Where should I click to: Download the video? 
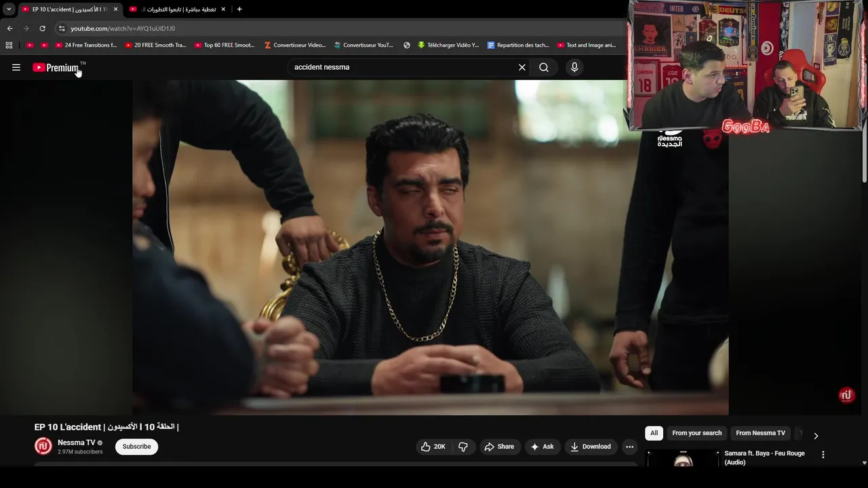click(x=591, y=447)
